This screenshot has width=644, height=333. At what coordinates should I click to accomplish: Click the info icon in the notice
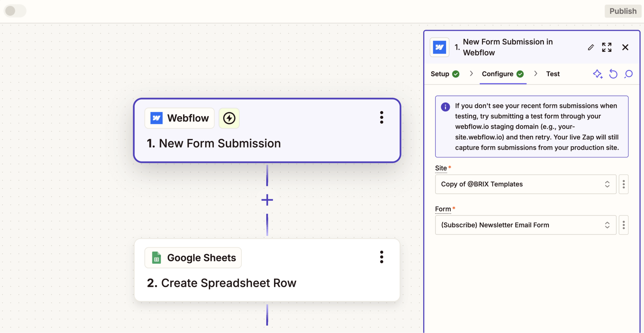(x=445, y=107)
